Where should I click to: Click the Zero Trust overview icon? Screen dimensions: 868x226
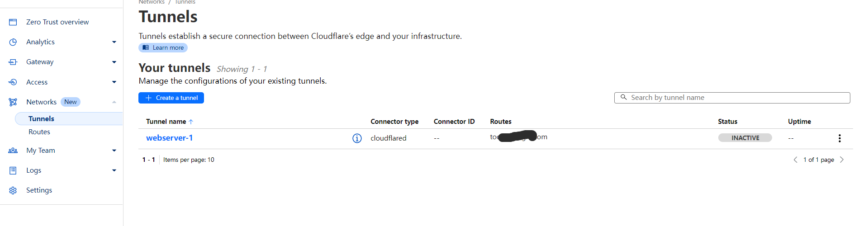[x=13, y=22]
